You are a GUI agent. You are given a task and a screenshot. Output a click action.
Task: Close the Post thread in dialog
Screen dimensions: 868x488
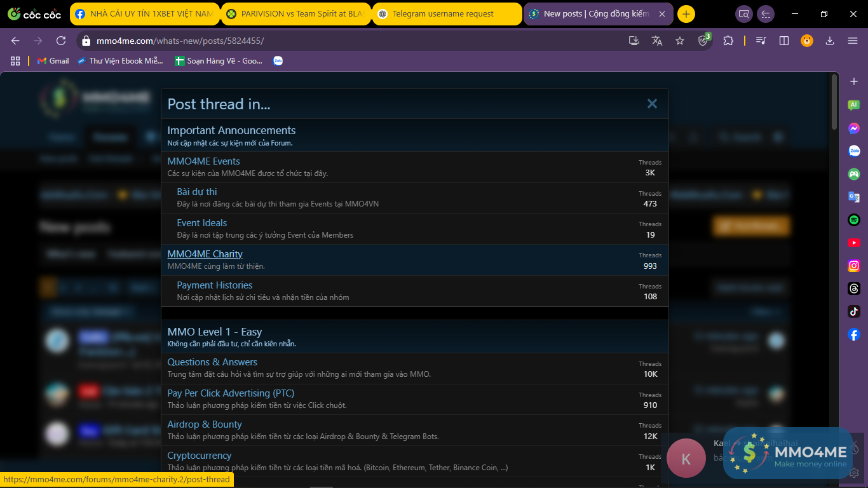652,104
